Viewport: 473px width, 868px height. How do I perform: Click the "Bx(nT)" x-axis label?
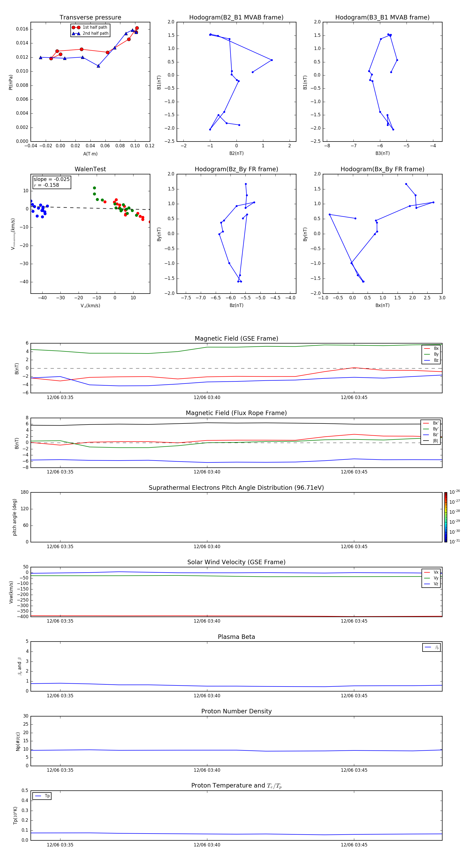tap(382, 305)
